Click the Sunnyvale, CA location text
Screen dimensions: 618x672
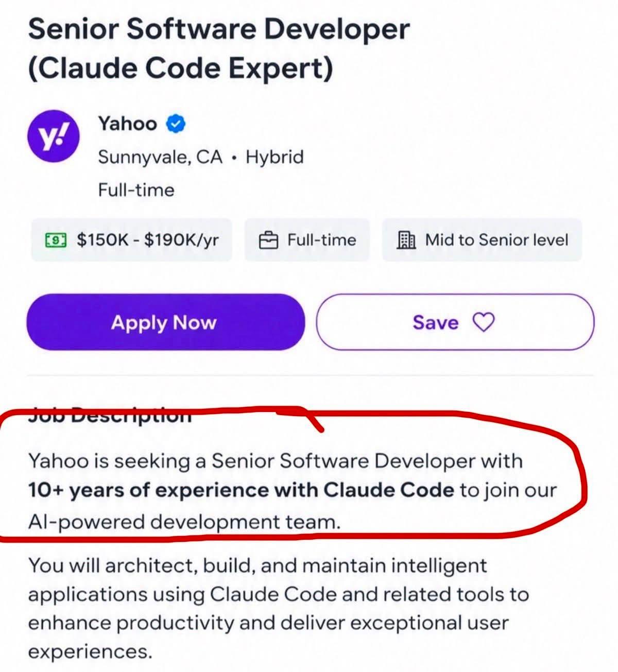(x=160, y=157)
